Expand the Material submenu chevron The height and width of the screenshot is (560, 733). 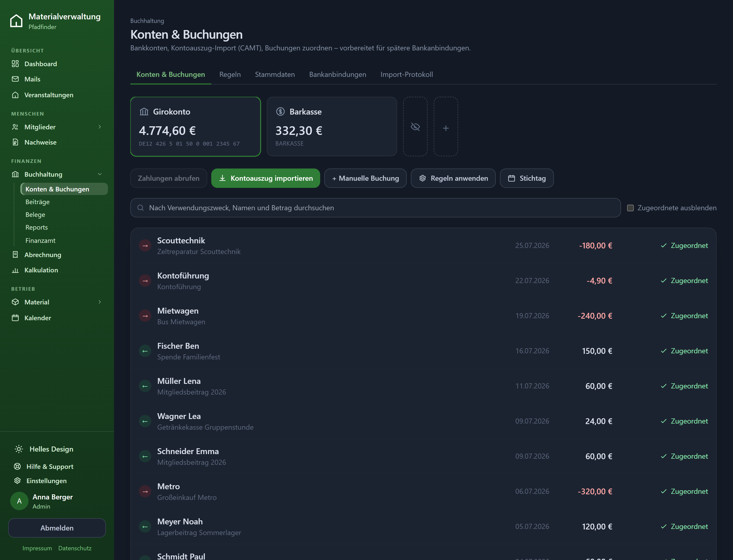click(100, 302)
